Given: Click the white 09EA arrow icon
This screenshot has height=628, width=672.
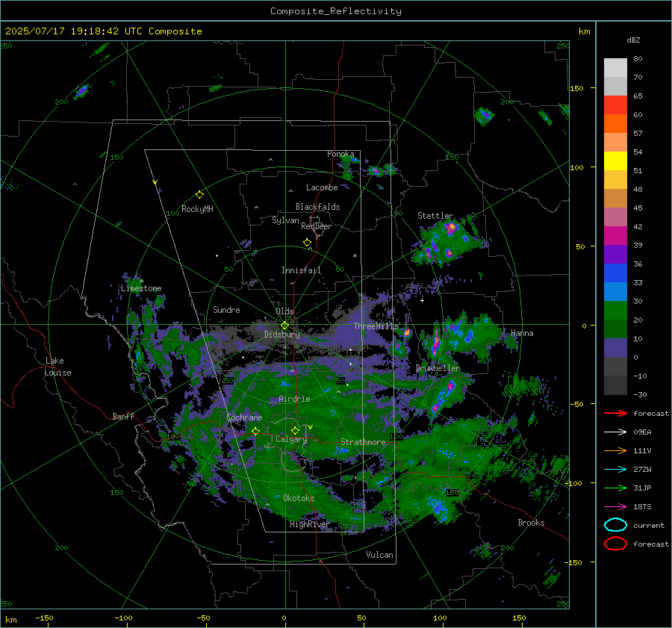Looking at the screenshot, I should tap(615, 432).
